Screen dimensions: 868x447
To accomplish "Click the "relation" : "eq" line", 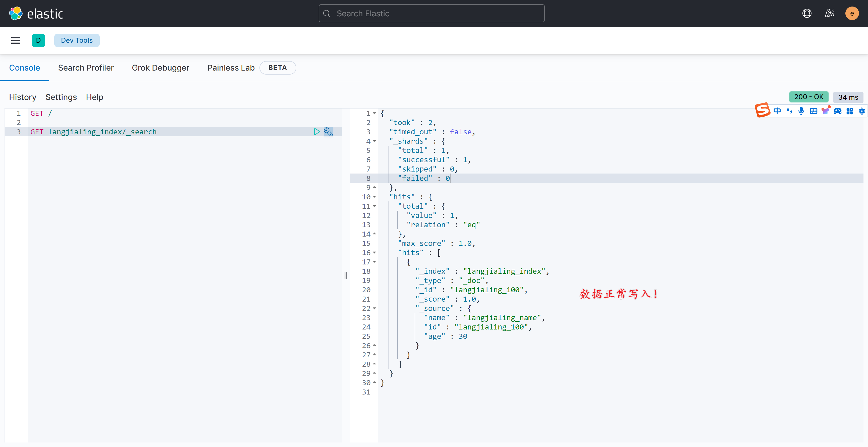I will [443, 225].
